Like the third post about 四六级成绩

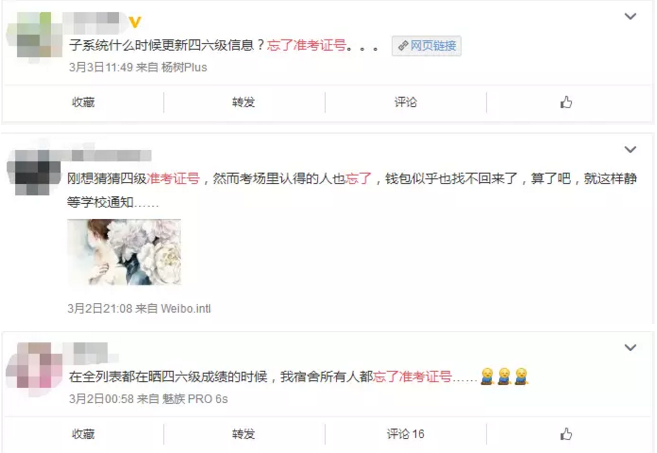tap(566, 434)
